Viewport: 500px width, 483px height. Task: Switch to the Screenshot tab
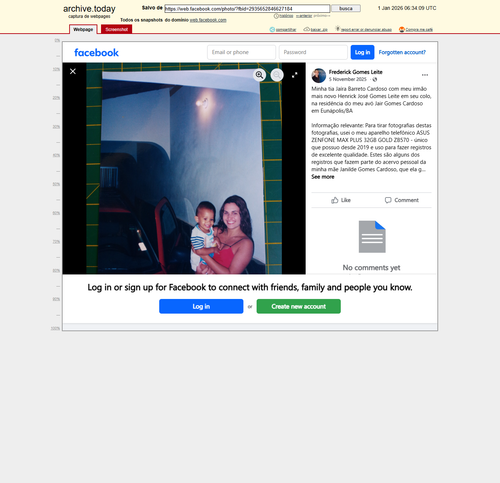pyautogui.click(x=117, y=29)
